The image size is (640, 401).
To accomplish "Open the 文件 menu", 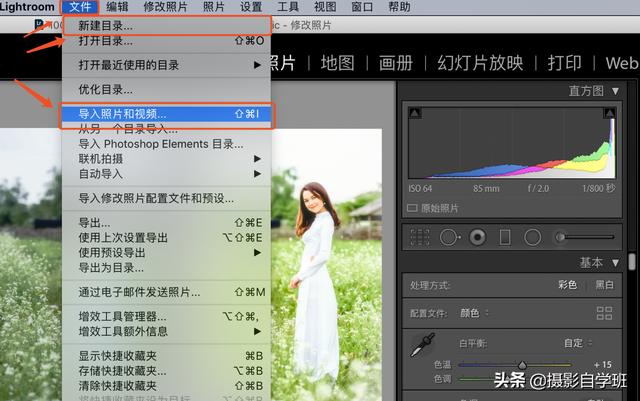I will point(80,7).
